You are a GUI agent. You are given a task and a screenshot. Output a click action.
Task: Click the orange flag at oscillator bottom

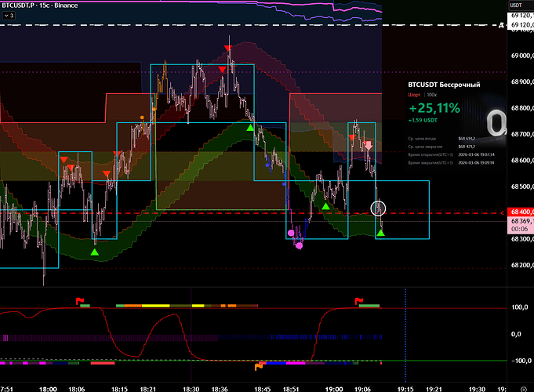pos(260,365)
